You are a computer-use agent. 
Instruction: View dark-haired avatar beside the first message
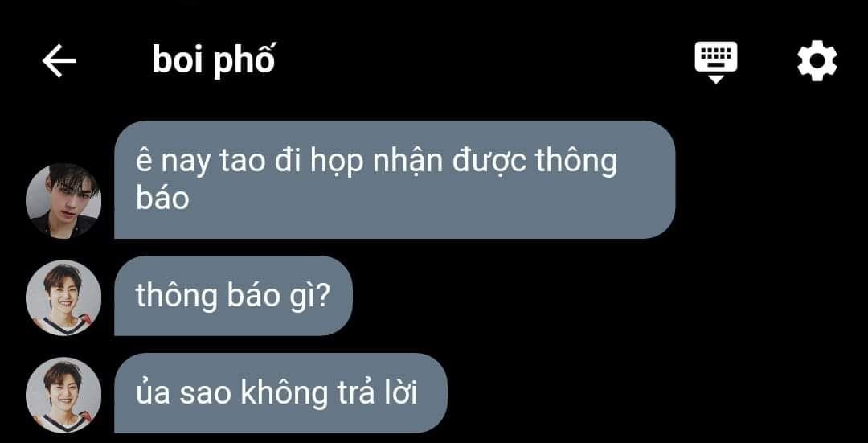click(x=63, y=201)
